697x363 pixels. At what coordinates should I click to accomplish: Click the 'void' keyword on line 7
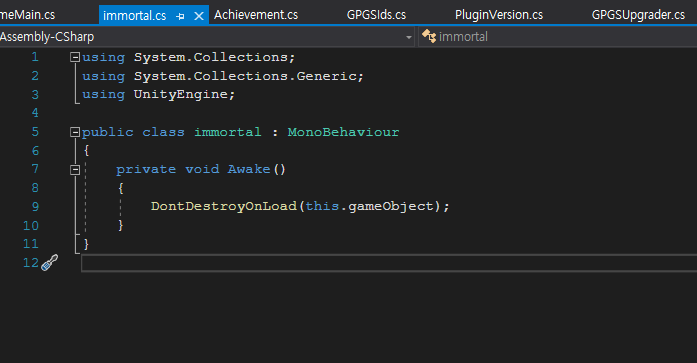point(202,169)
